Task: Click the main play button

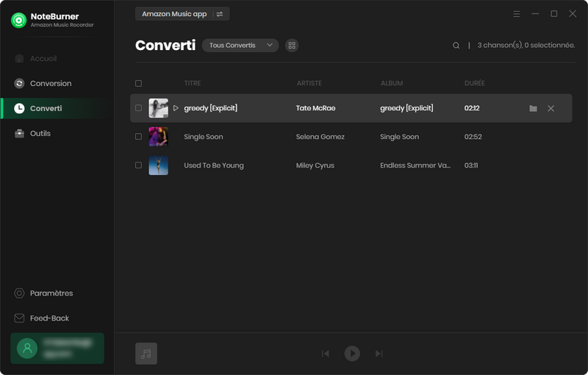Action: [x=352, y=353]
